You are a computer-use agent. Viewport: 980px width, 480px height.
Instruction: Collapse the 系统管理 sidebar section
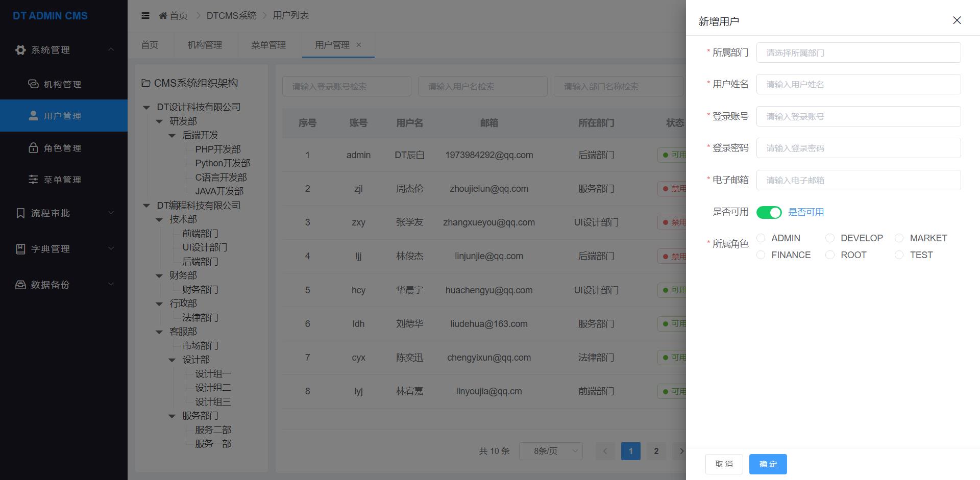111,49
